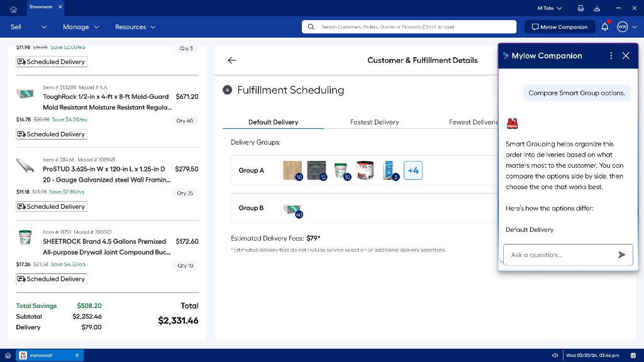Screen dimensions: 644x362
Task: Click the print icon
Action: (580, 8)
